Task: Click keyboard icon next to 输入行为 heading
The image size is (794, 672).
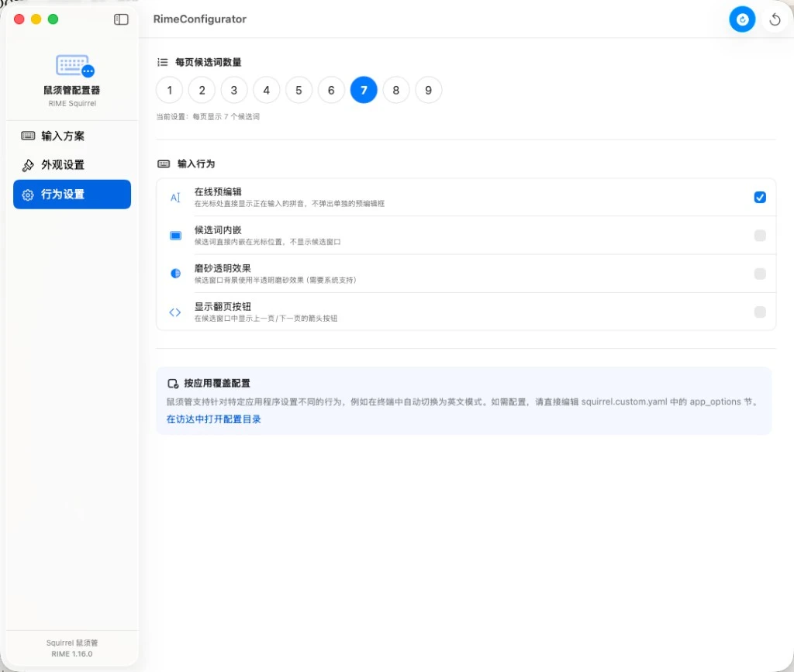Action: [164, 164]
